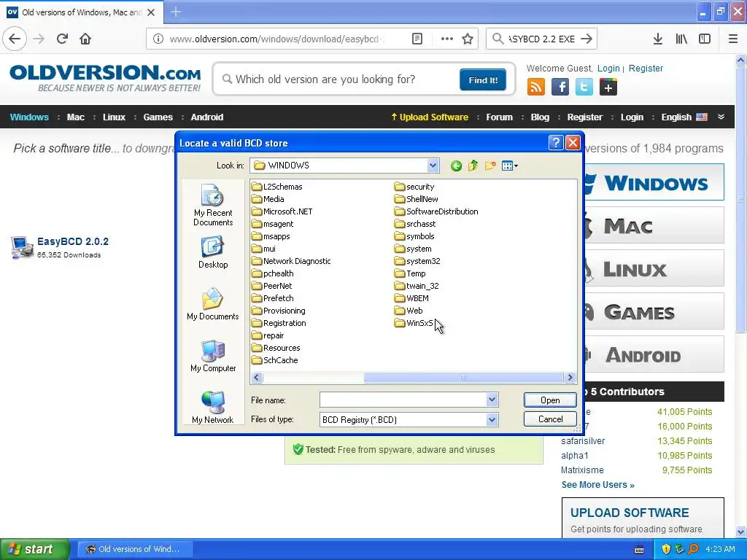The width and height of the screenshot is (747, 560).
Task: Select the Windows nav menu item
Action: tap(29, 117)
